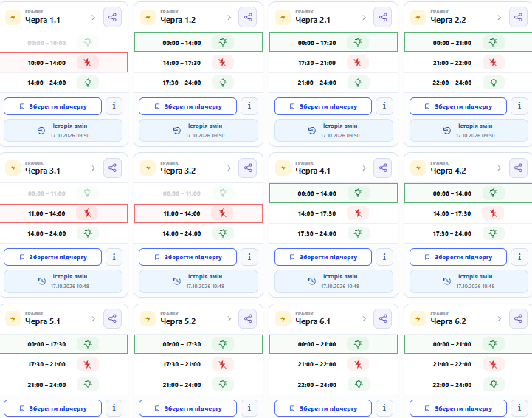
Task: Open Історія змін for Черга 1.2
Action: tap(198, 131)
